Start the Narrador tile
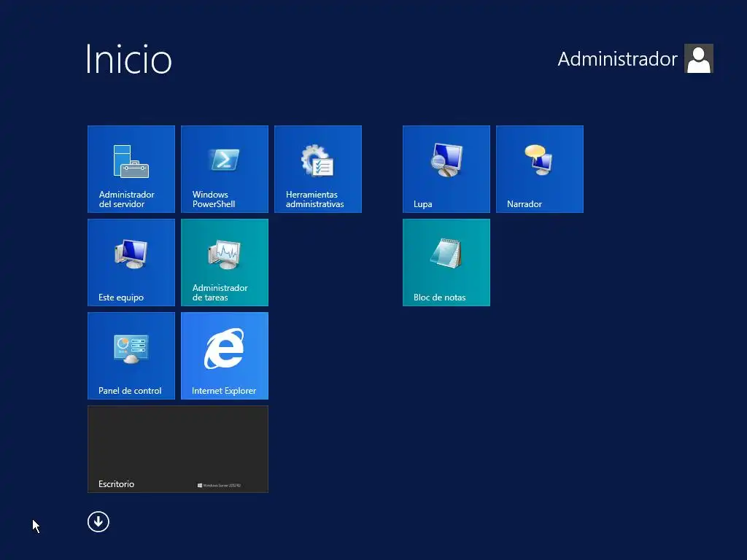The image size is (747, 560). [539, 169]
